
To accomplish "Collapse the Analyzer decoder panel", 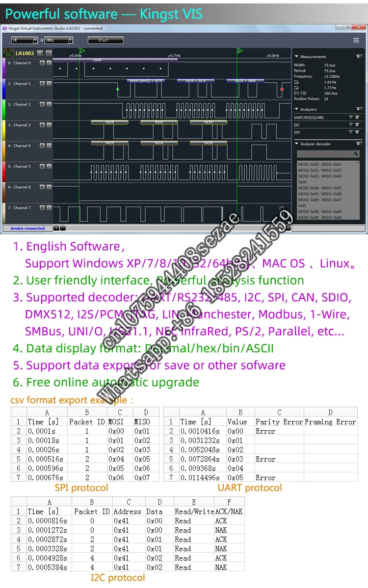I will point(297,144).
